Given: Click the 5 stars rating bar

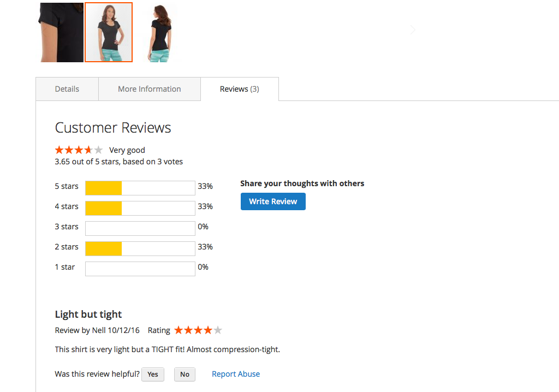Looking at the screenshot, I should coord(140,188).
